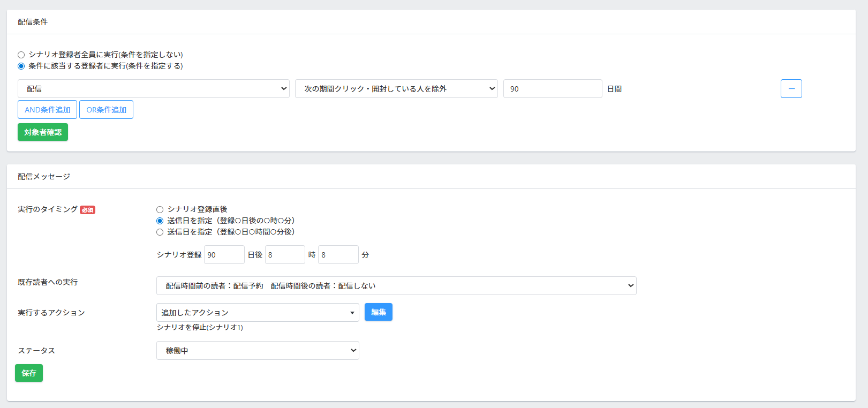The image size is (868, 408).
Task: Click the minus remove-condition button
Action: [791, 89]
